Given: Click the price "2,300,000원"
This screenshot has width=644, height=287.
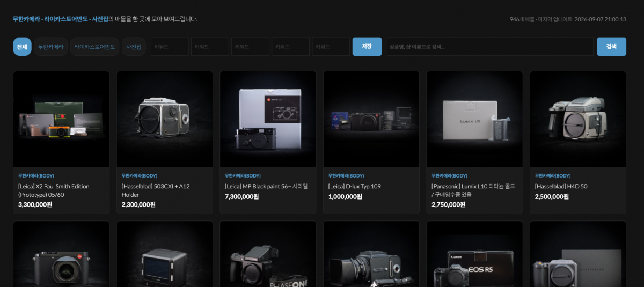Looking at the screenshot, I should pyautogui.click(x=138, y=204).
